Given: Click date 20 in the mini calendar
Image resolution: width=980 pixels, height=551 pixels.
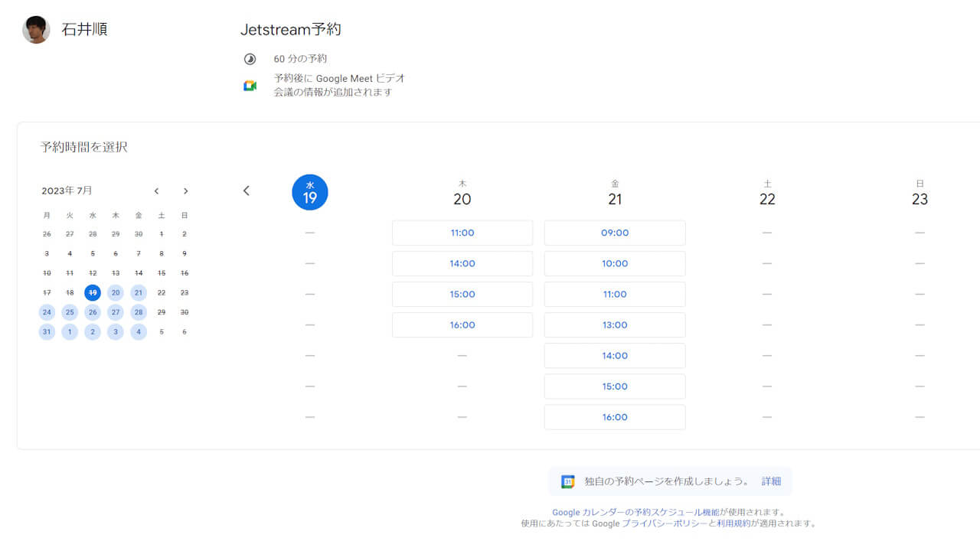Looking at the screenshot, I should [x=115, y=292].
